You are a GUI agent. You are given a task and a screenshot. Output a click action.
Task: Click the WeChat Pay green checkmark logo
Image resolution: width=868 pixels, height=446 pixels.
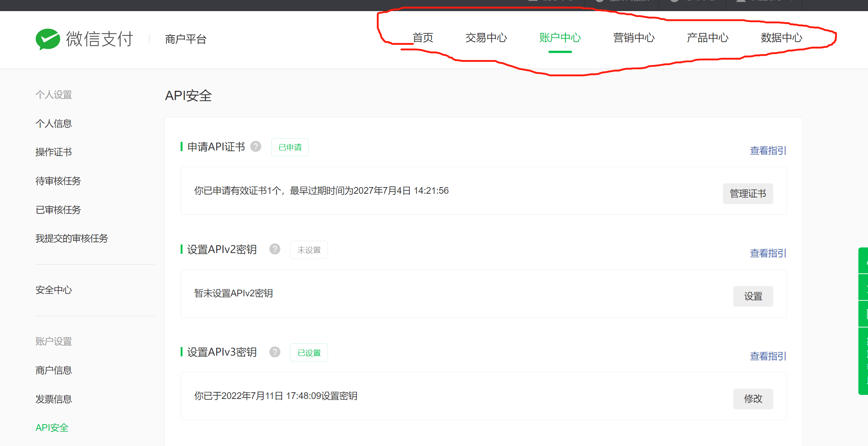point(48,39)
